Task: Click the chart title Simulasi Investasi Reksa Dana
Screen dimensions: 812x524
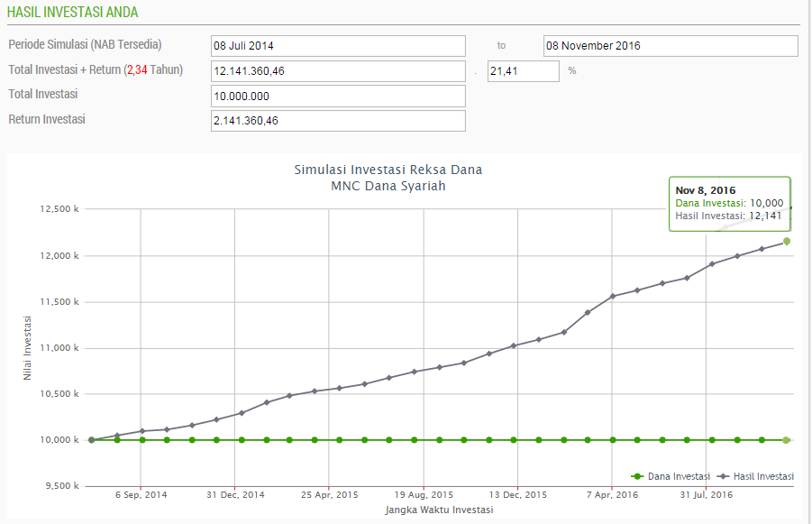Action: (x=388, y=170)
